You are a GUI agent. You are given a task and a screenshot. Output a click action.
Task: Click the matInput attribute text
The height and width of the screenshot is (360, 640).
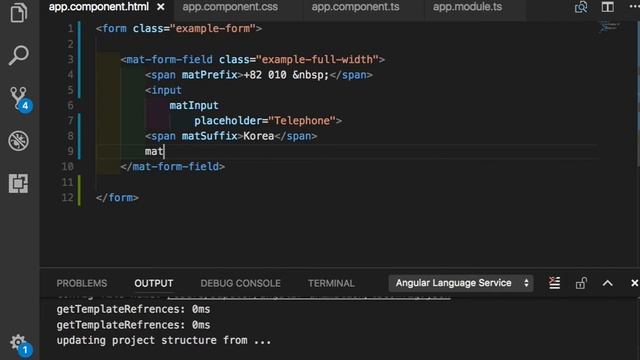194,106
